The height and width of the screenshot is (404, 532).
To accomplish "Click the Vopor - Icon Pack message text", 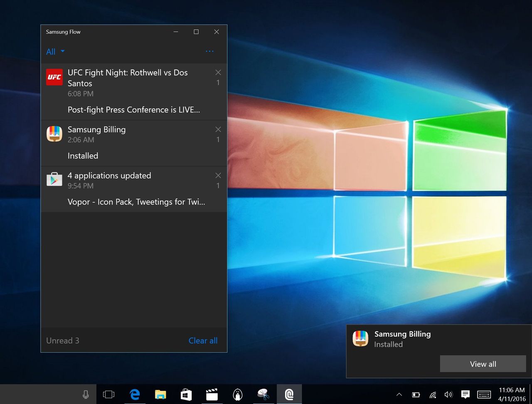I will pos(136,202).
